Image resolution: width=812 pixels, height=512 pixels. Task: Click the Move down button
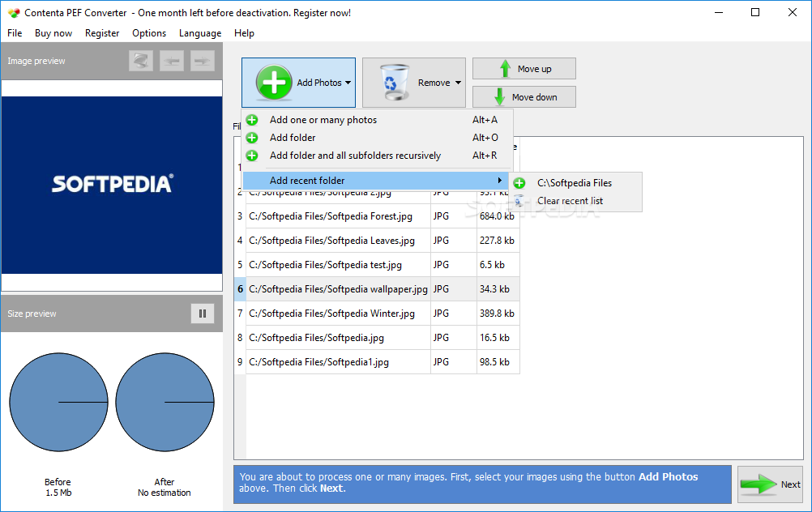(524, 96)
